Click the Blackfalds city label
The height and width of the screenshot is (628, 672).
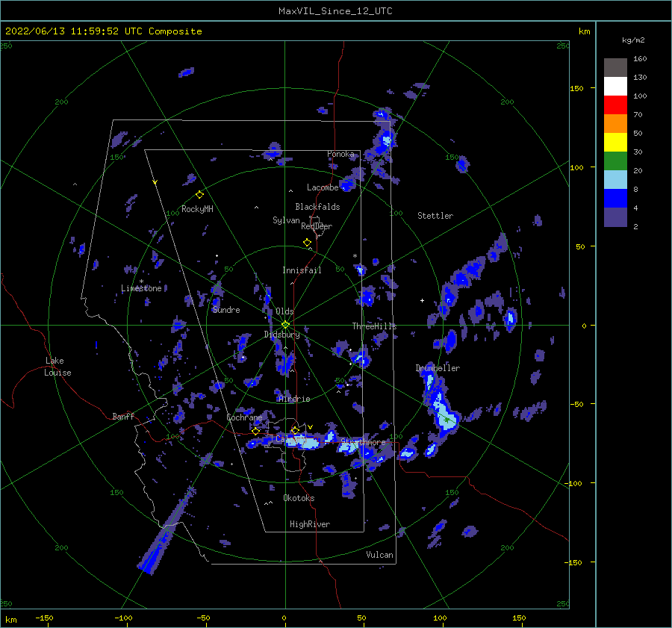[x=317, y=207]
